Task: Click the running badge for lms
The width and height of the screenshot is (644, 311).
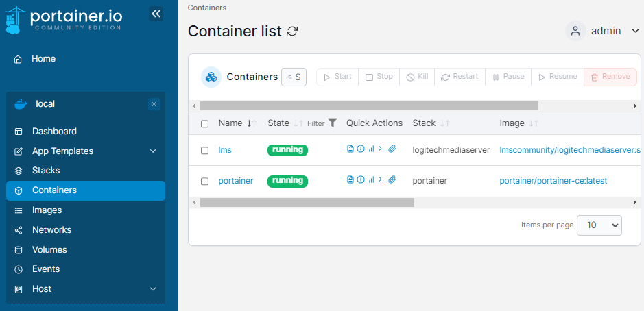Action: coord(287,150)
